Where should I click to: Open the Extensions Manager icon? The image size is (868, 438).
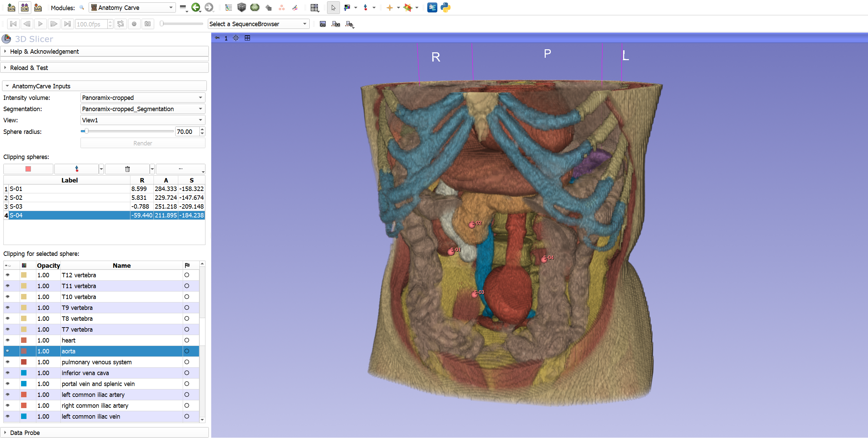point(432,7)
